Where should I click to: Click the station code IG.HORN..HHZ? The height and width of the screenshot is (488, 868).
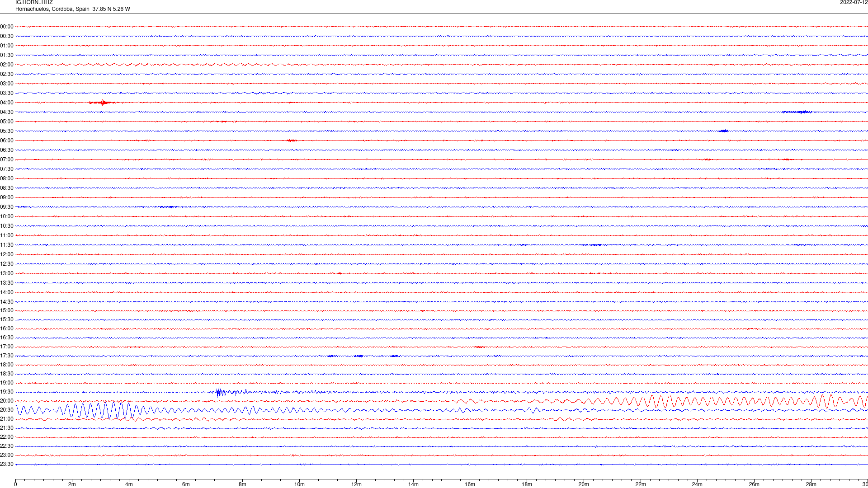pos(34,2)
